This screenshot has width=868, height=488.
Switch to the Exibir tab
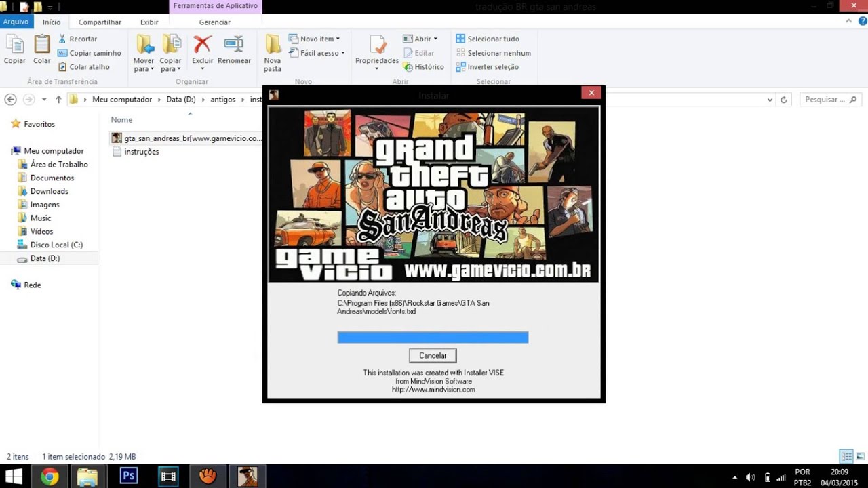(149, 22)
